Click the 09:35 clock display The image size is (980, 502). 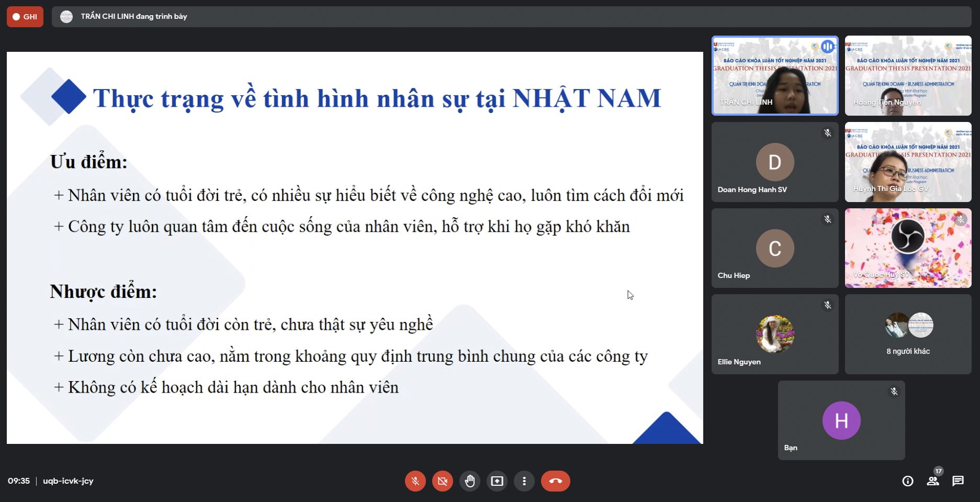[x=19, y=481]
